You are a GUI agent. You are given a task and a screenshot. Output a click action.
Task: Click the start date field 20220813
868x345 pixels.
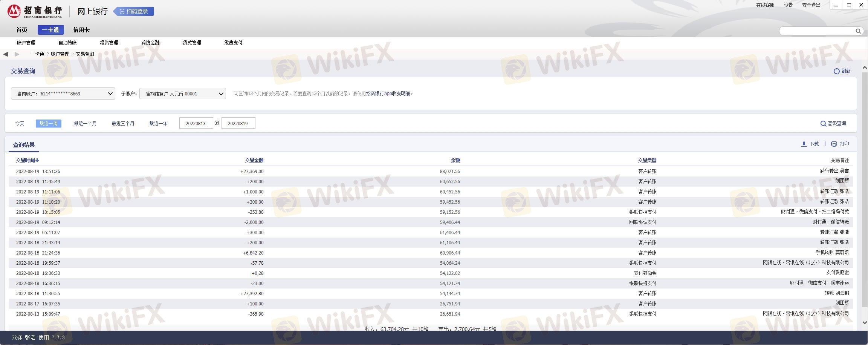[x=196, y=123]
